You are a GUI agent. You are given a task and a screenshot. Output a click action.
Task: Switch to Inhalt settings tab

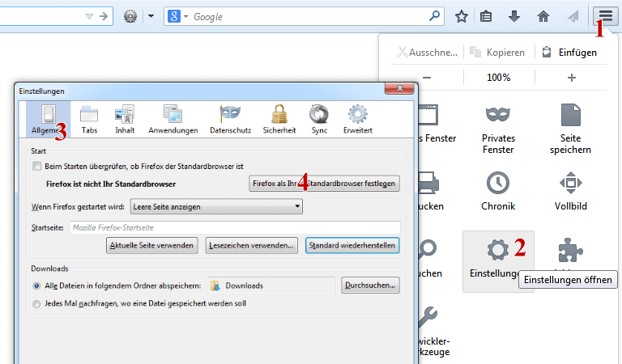[x=125, y=120]
